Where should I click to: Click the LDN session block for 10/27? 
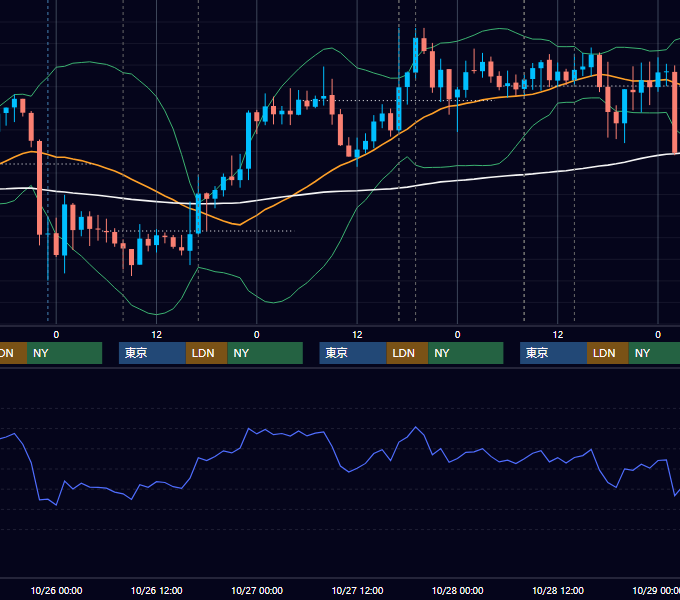(x=407, y=353)
